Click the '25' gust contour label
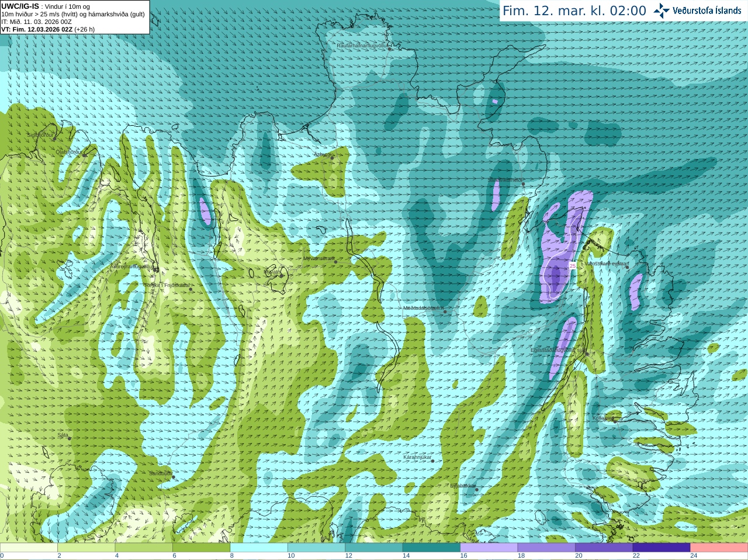748x560 pixels. [573, 266]
